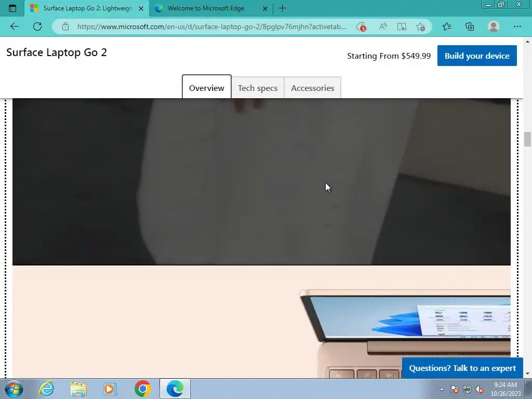Click the scrollbar up arrow
The width and height of the screenshot is (532, 399).
coord(527,42)
